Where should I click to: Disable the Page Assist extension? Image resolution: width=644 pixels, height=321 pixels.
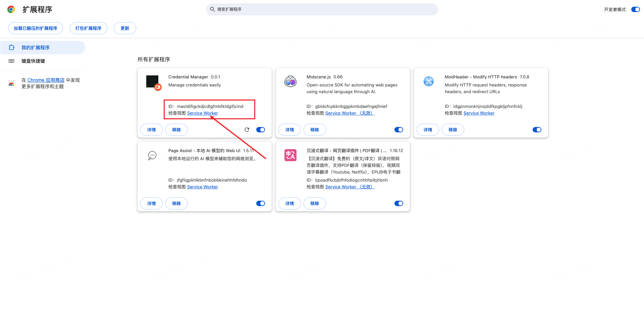point(261,203)
